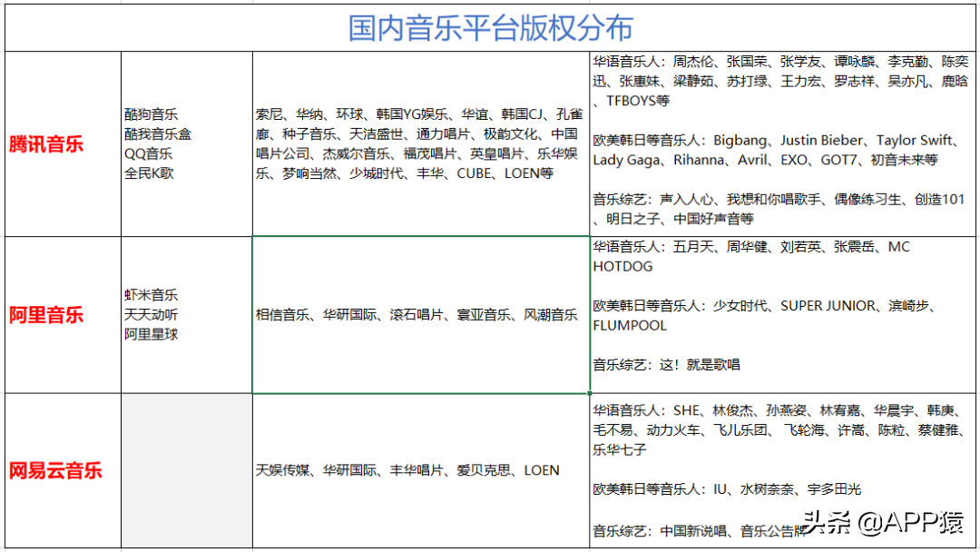This screenshot has height=552, width=980.
Task: Click the Tencent partner list mentioning 索尼 and 华纳
Action: click(417, 143)
